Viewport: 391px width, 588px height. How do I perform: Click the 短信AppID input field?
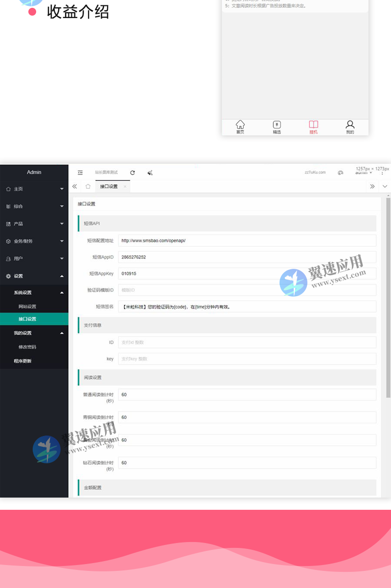point(247,257)
